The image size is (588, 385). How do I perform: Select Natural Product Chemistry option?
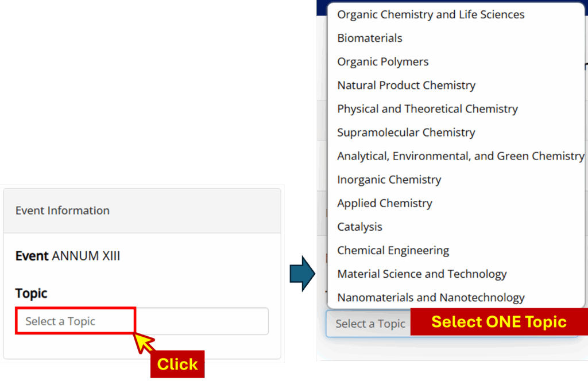406,85
